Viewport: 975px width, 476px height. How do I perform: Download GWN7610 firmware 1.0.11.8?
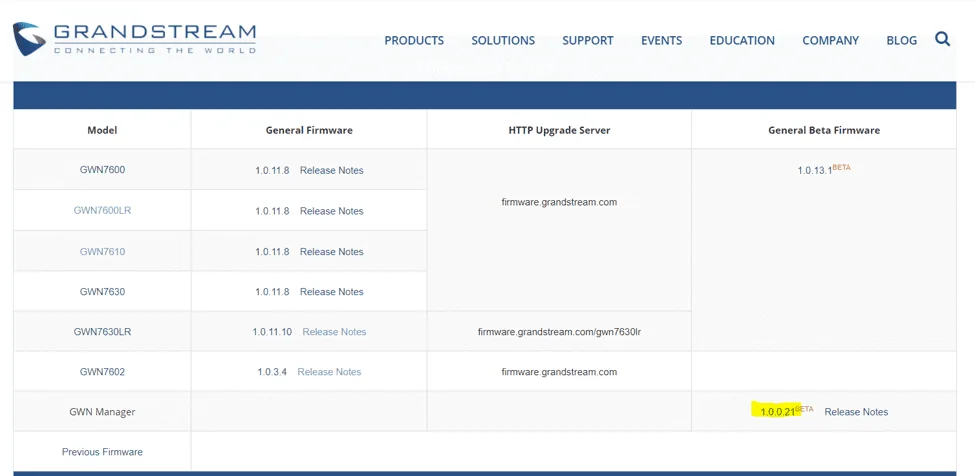point(272,252)
